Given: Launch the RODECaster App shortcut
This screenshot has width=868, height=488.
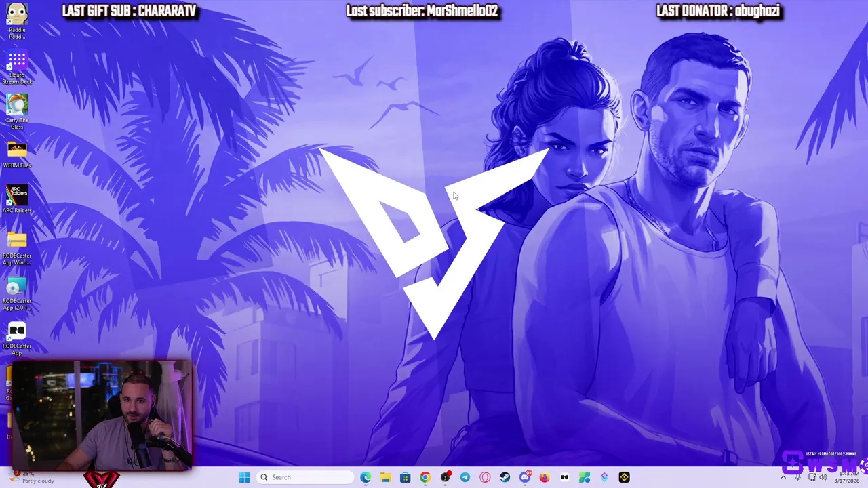Looking at the screenshot, I should click(17, 338).
